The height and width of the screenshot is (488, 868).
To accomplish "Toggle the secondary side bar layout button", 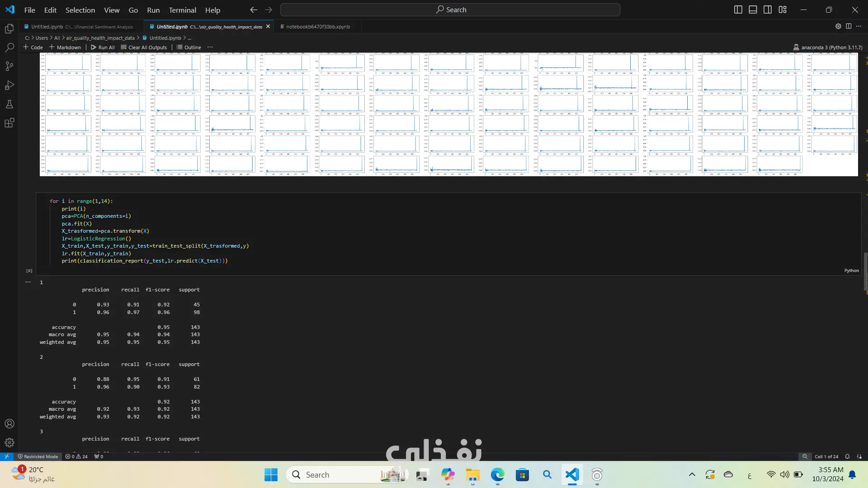I will 768,9.
